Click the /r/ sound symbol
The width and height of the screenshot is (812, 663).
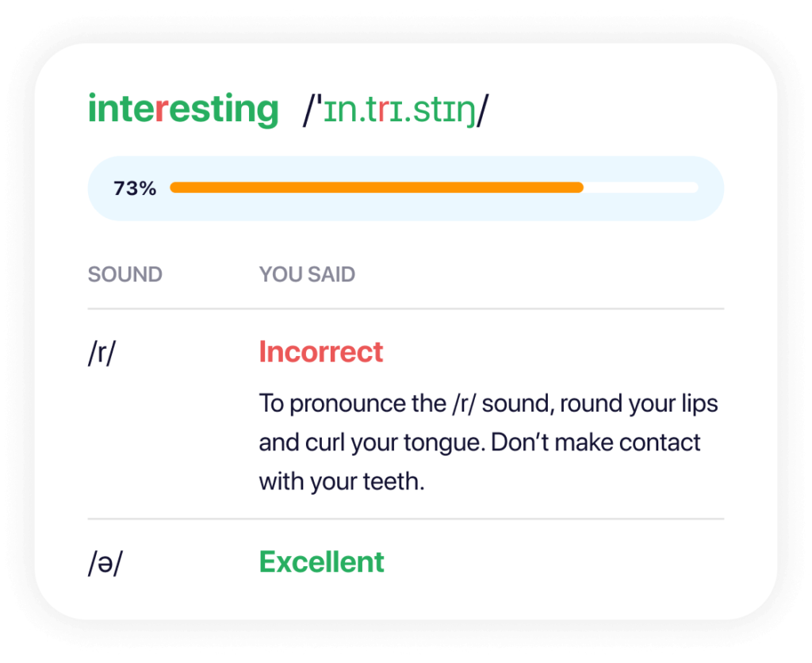[x=101, y=352]
